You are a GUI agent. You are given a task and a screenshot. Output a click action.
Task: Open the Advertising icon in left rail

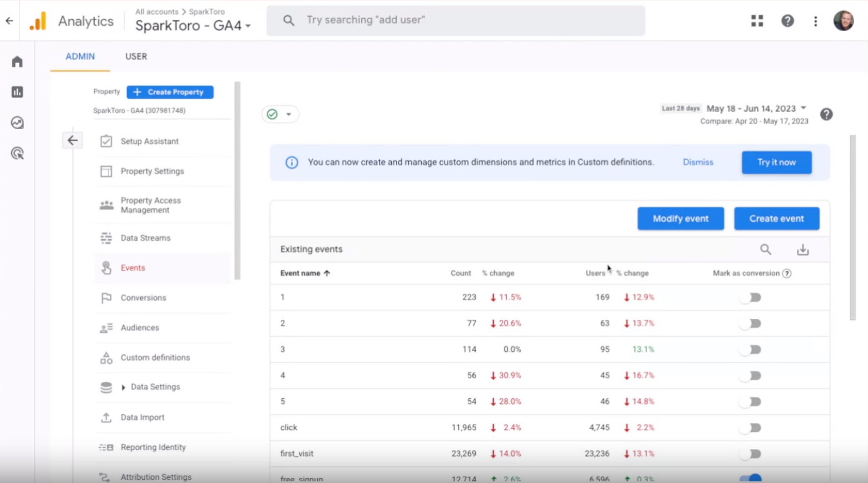pos(17,153)
